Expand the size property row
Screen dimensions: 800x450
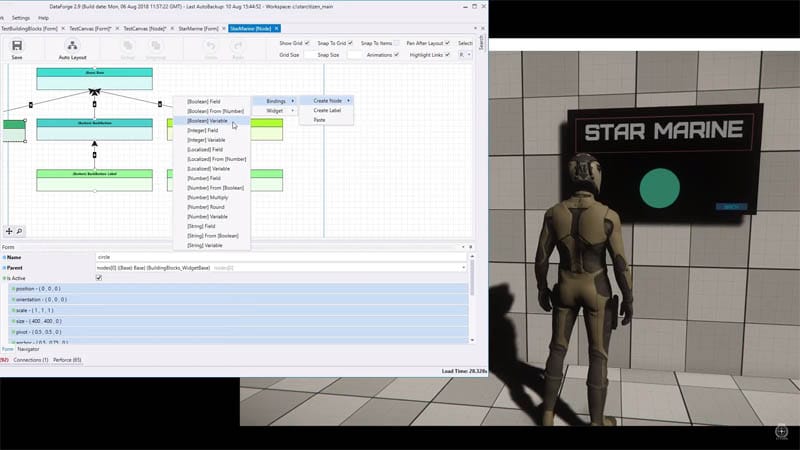239,321
